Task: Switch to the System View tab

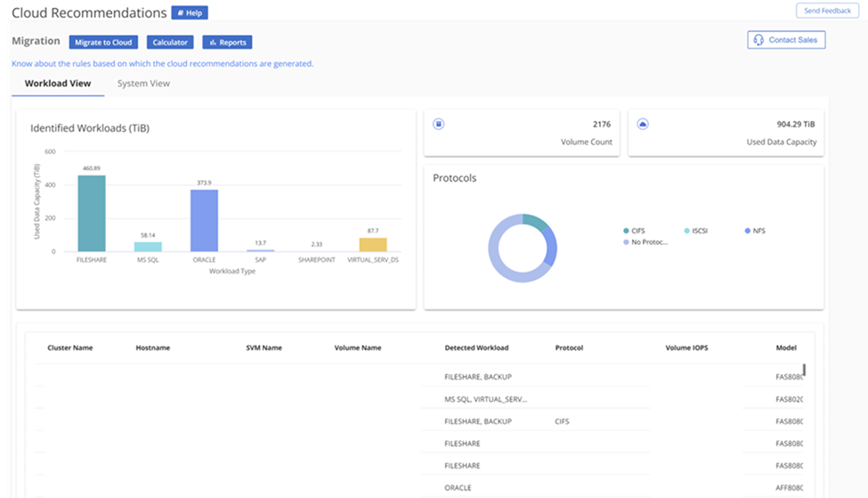Action: click(x=143, y=84)
